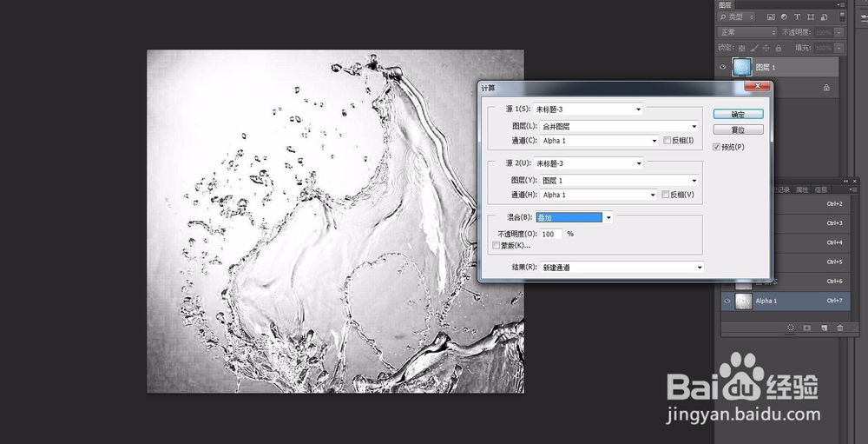
Task: Delete current channel trash icon
Action: click(839, 328)
